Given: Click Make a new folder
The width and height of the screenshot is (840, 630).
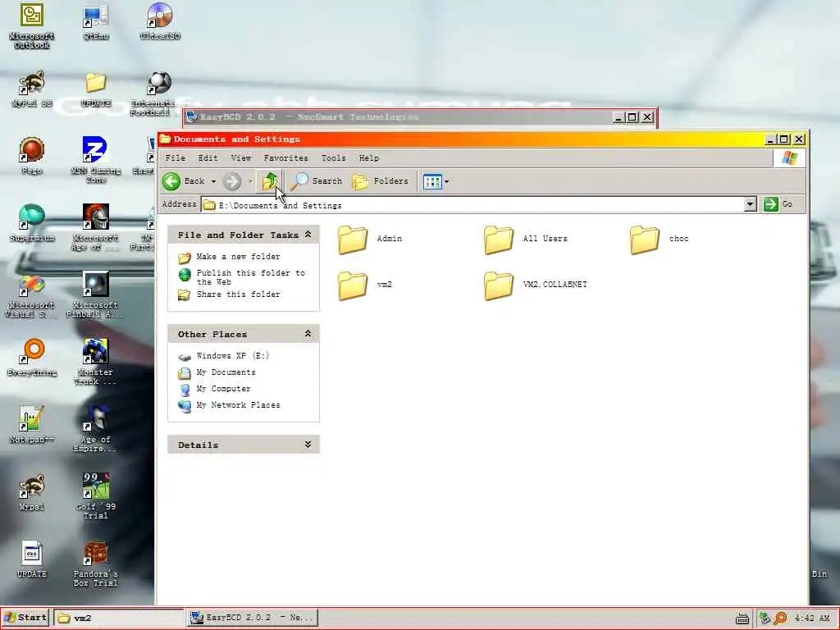Looking at the screenshot, I should (x=238, y=257).
